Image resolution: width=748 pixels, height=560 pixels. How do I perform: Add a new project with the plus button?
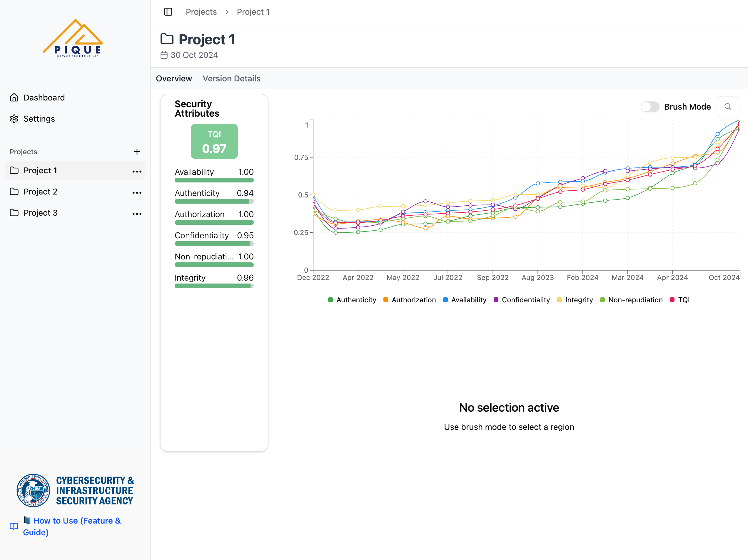point(137,151)
